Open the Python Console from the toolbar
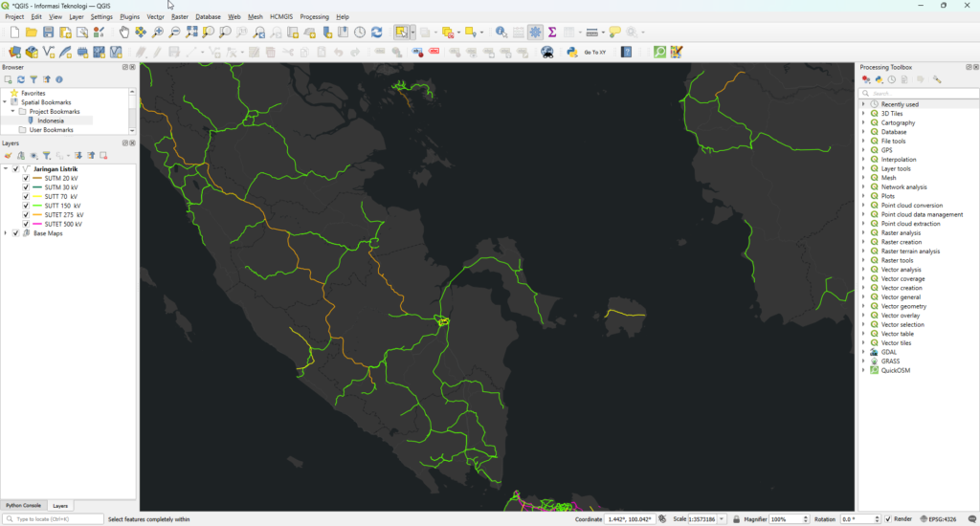 (x=571, y=52)
